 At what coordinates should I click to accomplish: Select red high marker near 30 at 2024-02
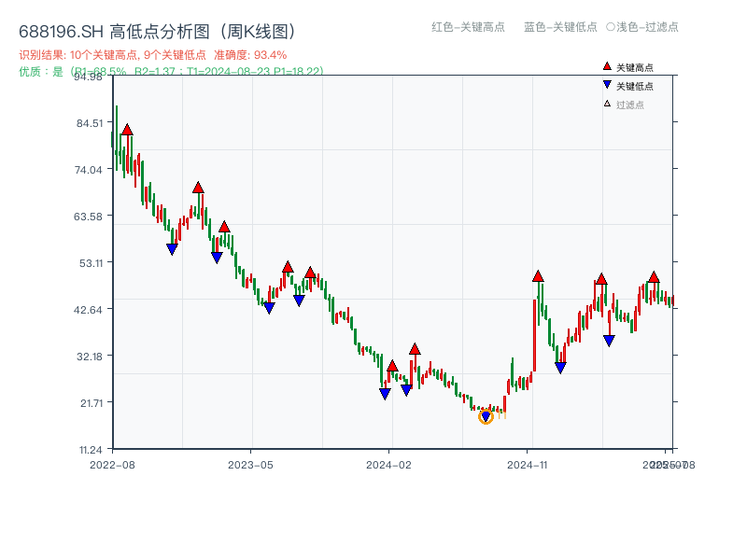392,366
